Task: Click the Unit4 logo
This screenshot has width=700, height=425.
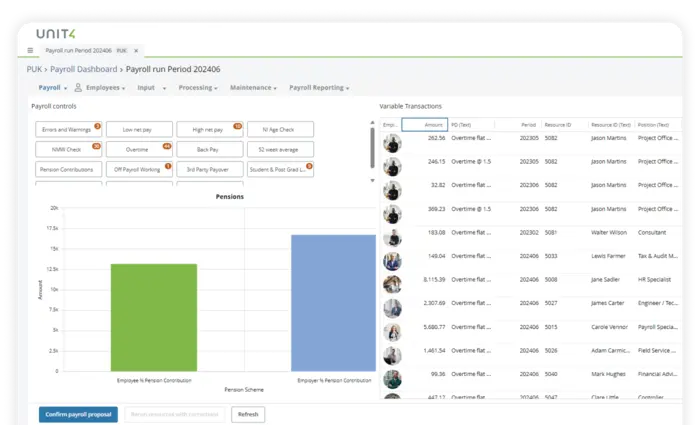Action: tap(56, 33)
